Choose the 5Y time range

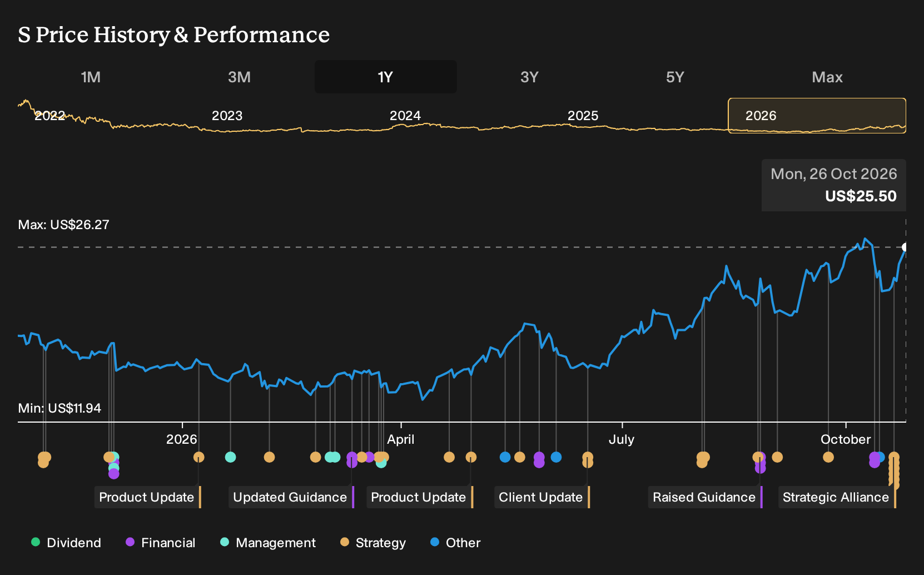[675, 77]
